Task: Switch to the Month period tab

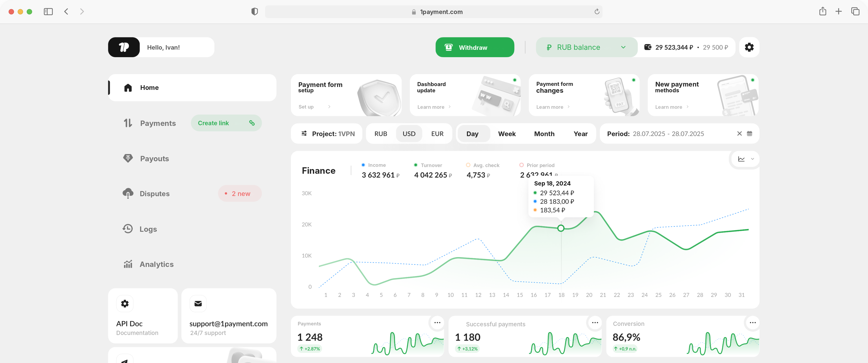Action: coord(544,134)
